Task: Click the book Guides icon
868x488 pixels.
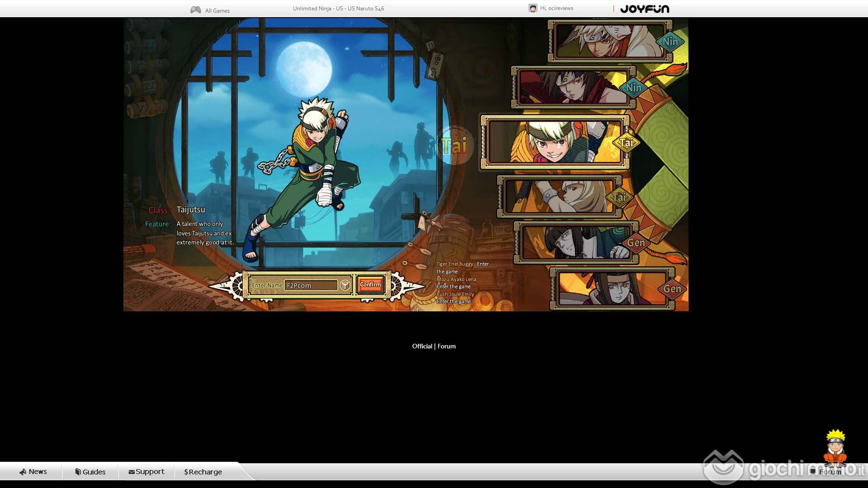Action: click(x=78, y=472)
